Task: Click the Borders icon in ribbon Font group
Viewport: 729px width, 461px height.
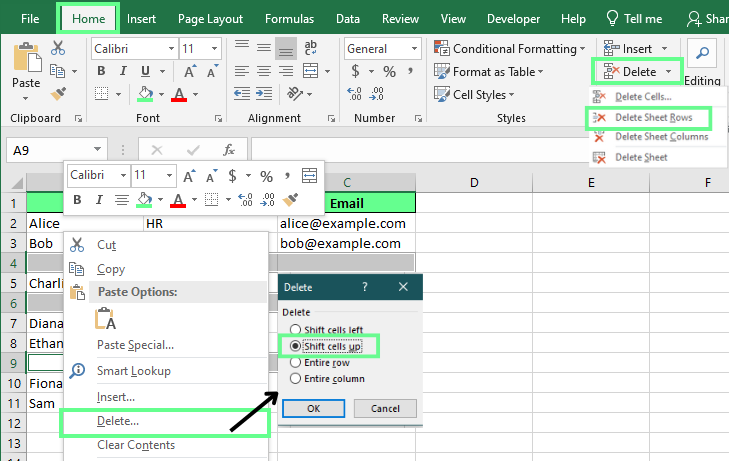Action: (x=101, y=93)
